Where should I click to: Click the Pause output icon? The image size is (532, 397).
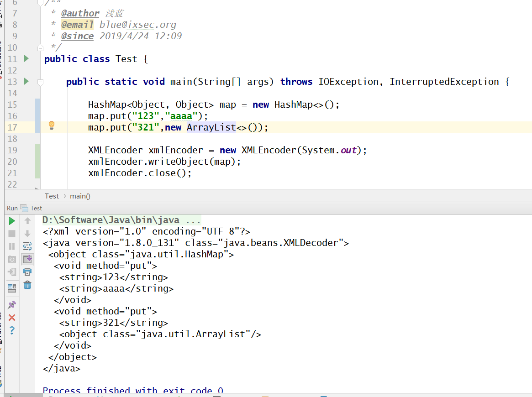12,246
